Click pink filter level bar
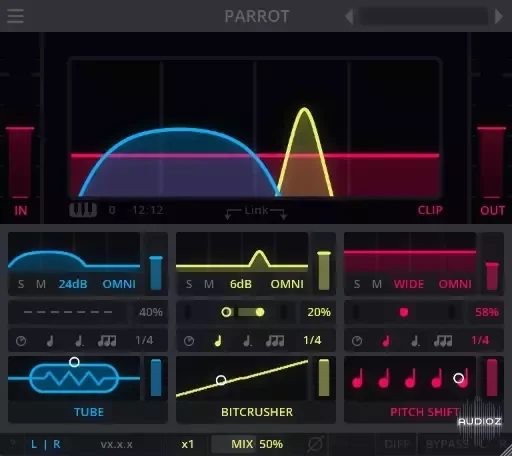This screenshot has width=512, height=456. (492, 276)
